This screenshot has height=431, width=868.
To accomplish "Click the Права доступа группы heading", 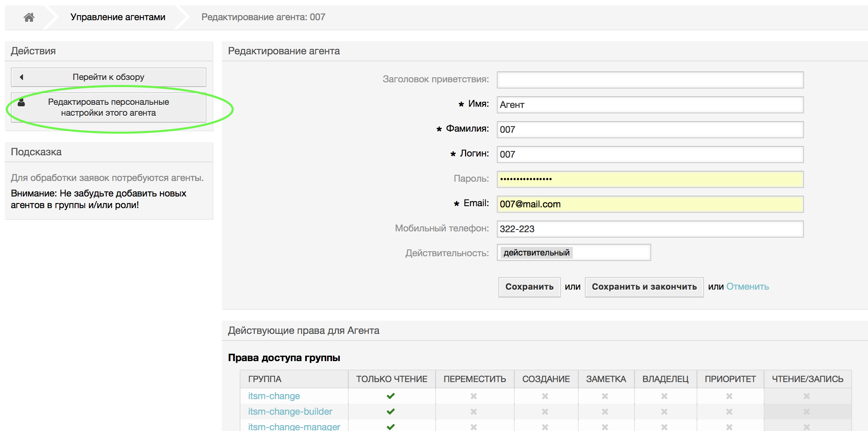I will click(284, 358).
